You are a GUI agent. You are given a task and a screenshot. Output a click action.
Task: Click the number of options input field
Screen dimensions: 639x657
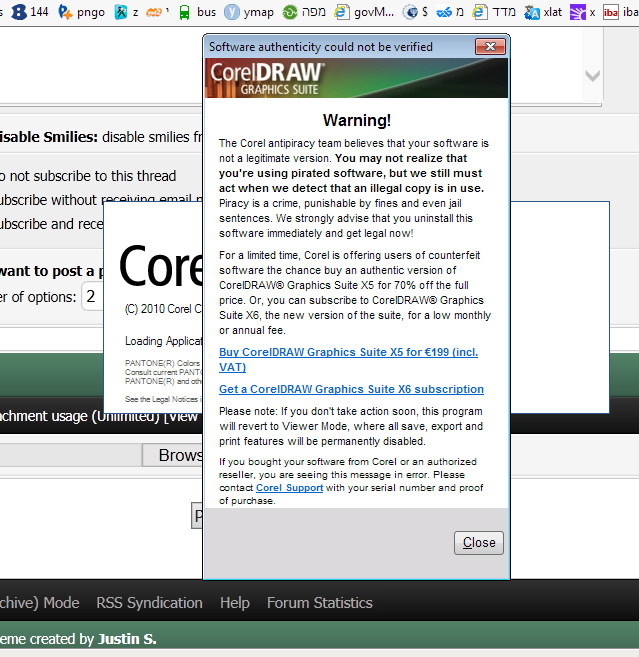coord(92,296)
